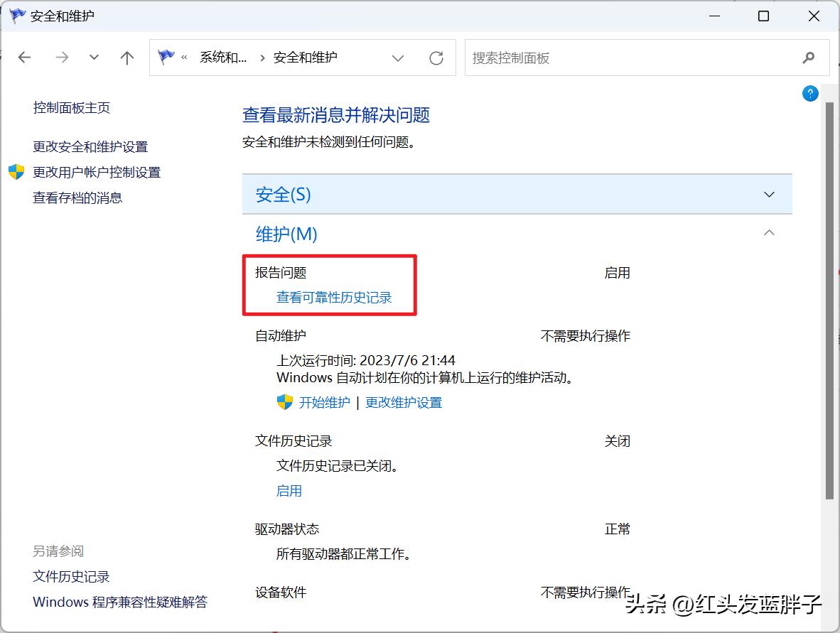
Task: Collapse the 安全(S) section chevron
Action: click(x=769, y=194)
